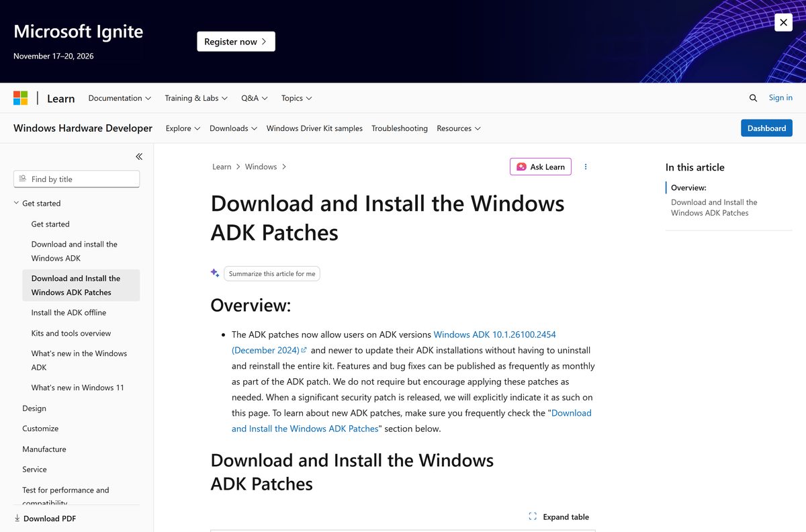Click Download PDF

click(x=45, y=519)
